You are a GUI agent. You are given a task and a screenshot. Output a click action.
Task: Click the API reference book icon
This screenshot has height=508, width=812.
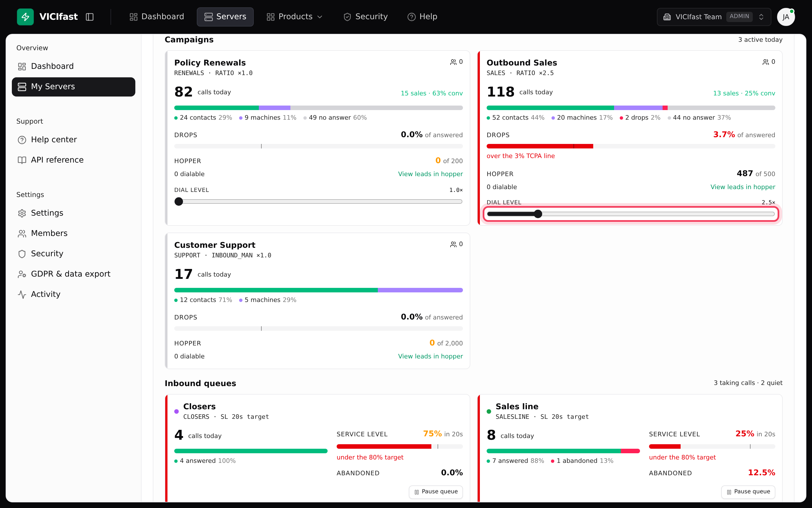tap(22, 160)
